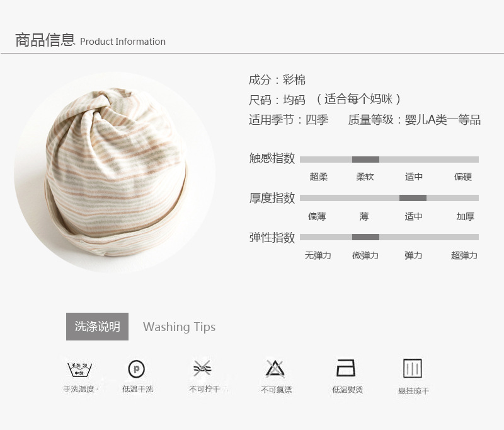Screen dimensions: 504x430
Task: Click the low-temperature ironing icon
Action: [346, 368]
